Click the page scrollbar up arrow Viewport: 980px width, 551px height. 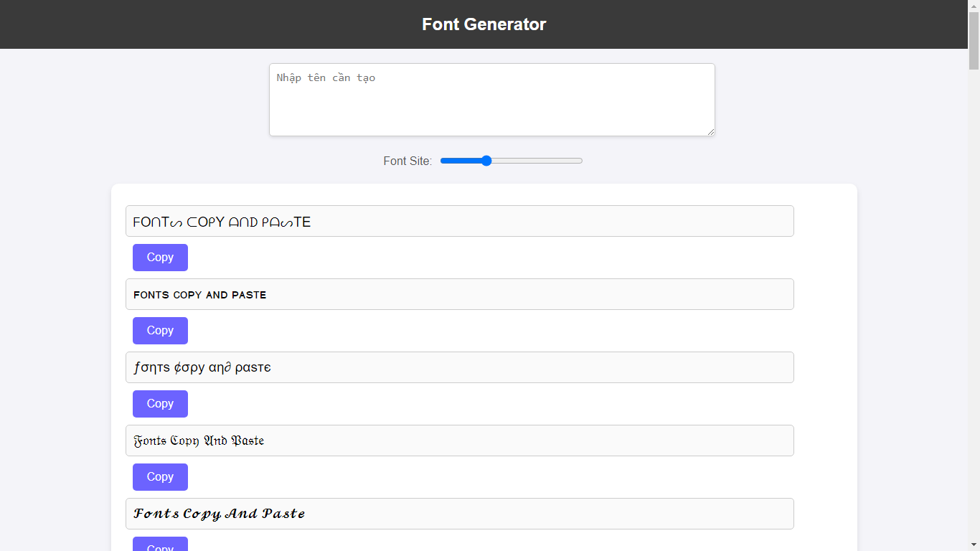[x=974, y=6]
